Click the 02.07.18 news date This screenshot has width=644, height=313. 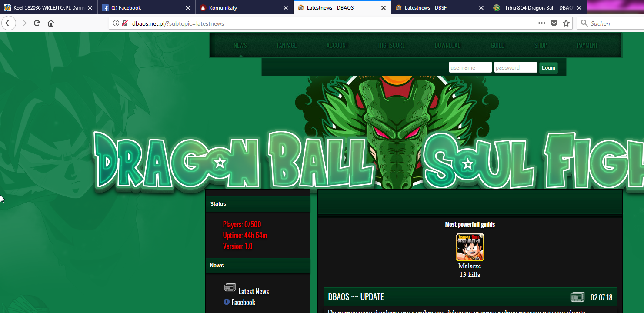(x=601, y=298)
